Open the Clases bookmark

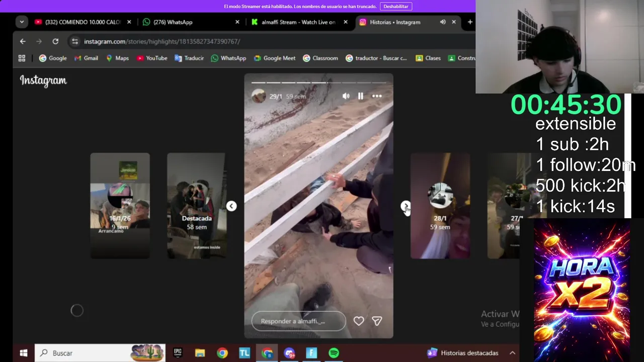tap(428, 58)
